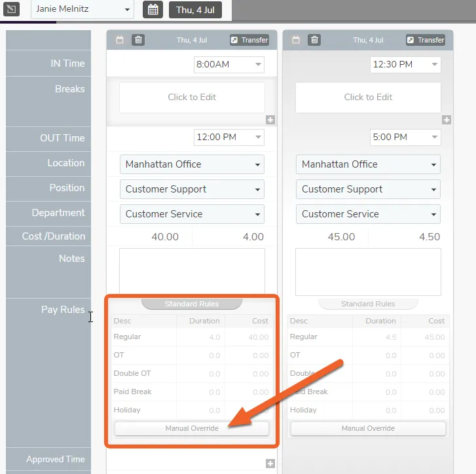This screenshot has height=474, width=476.
Task: Click the OT row in the second shift
Action: [x=368, y=355]
